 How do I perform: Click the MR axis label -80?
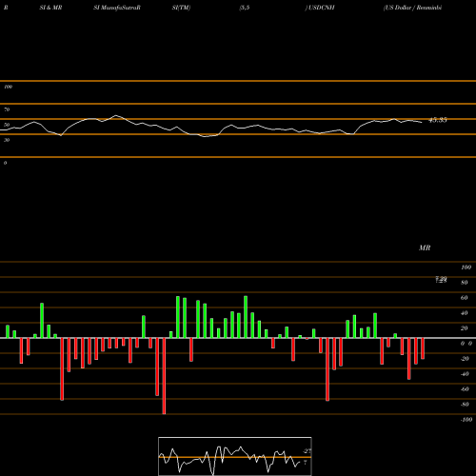465,405
